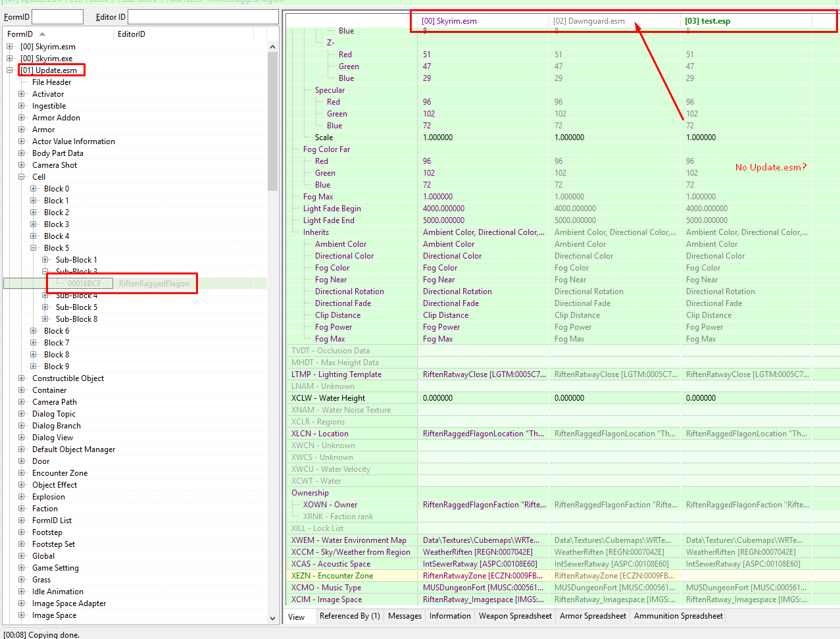Image resolution: width=840 pixels, height=639 pixels.
Task: Click the [03] test.esp column header
Action: 746,21
